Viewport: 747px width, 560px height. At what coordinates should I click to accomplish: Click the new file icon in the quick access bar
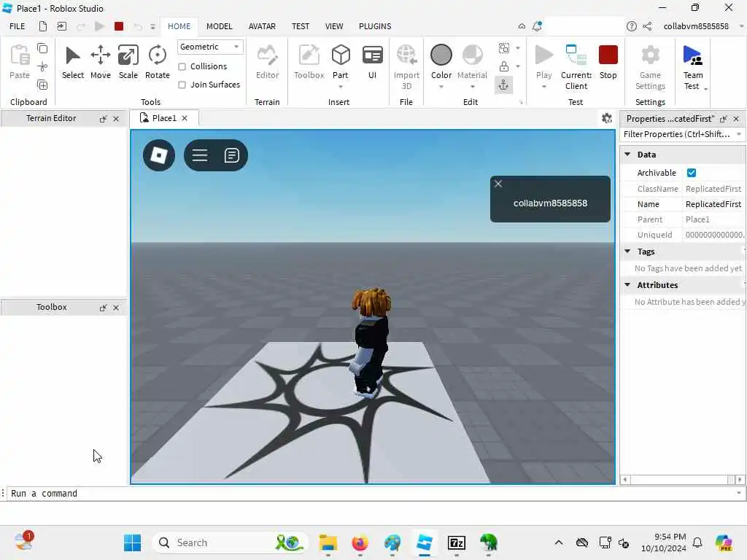point(43,26)
